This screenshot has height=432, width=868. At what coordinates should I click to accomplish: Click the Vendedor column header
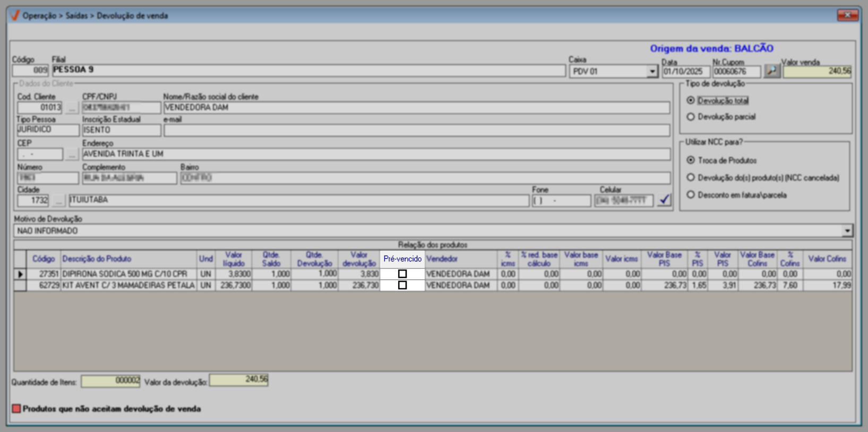tap(442, 259)
